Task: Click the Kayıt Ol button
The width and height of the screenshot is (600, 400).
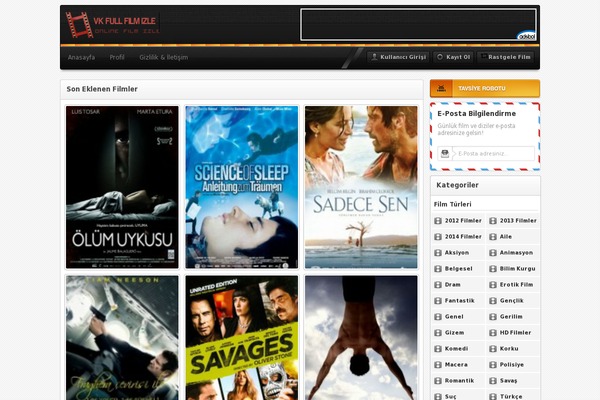Action: click(x=453, y=57)
